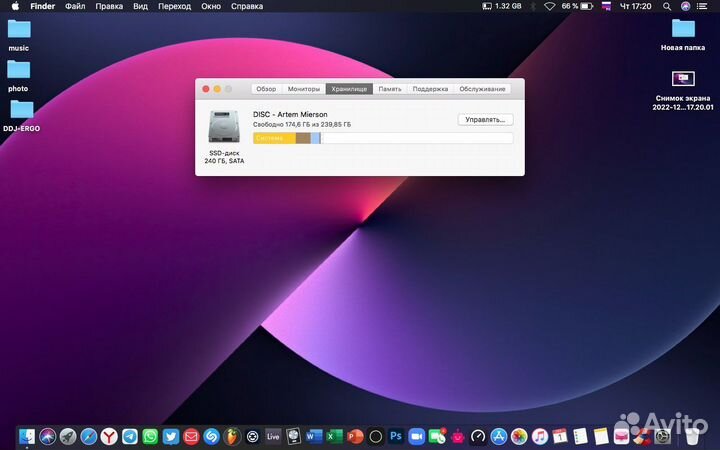The image size is (720, 450).
Task: Open Photoshop from the dock
Action: (396, 436)
